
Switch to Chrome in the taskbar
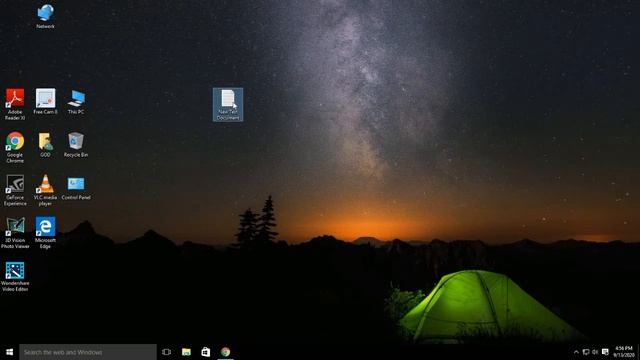point(225,352)
